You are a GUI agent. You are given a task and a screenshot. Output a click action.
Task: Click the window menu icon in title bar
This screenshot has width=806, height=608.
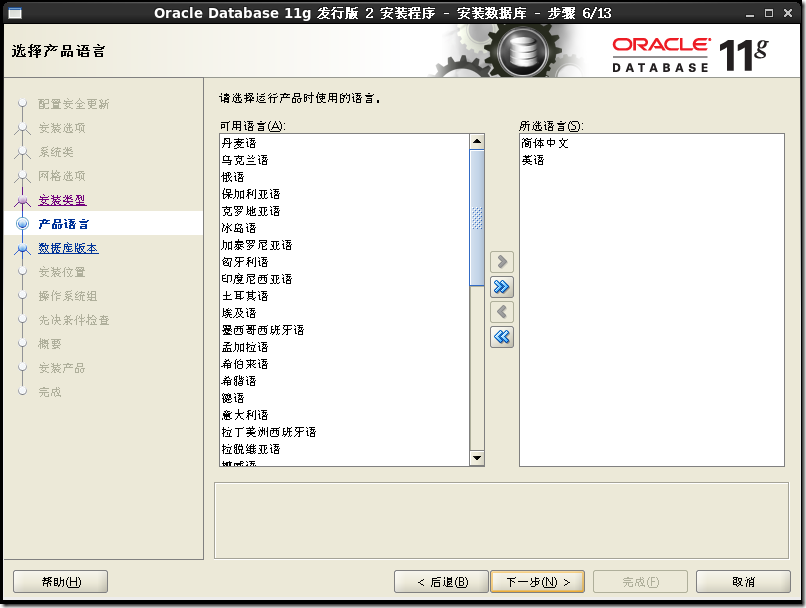point(15,13)
